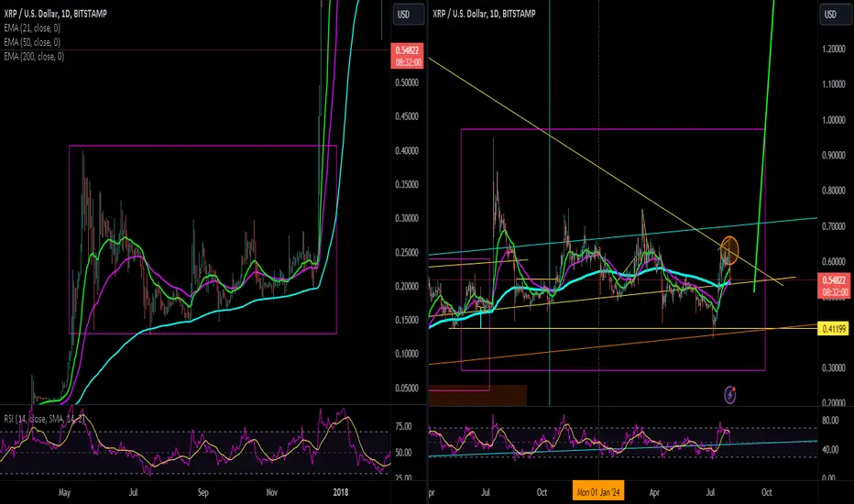Click the red 0.54822 price label on right chart
This screenshot has height=504, width=854.
(834, 286)
